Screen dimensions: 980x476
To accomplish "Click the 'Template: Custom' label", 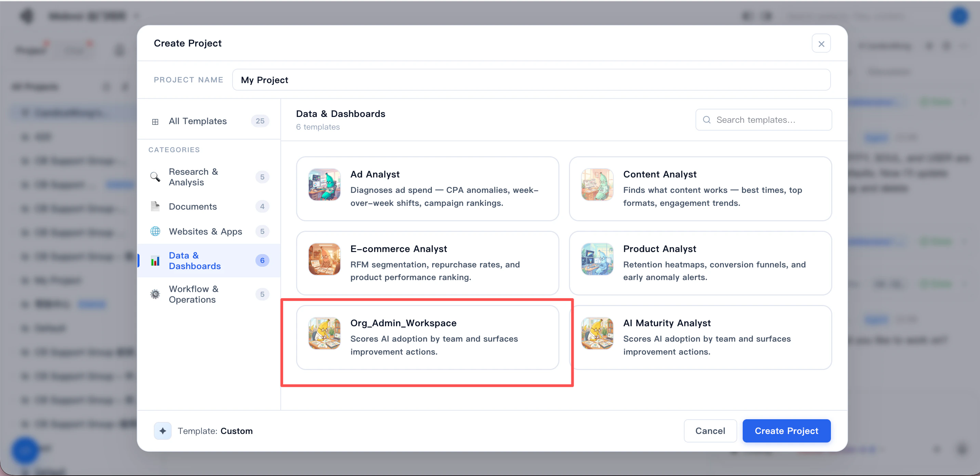I will (x=215, y=431).
